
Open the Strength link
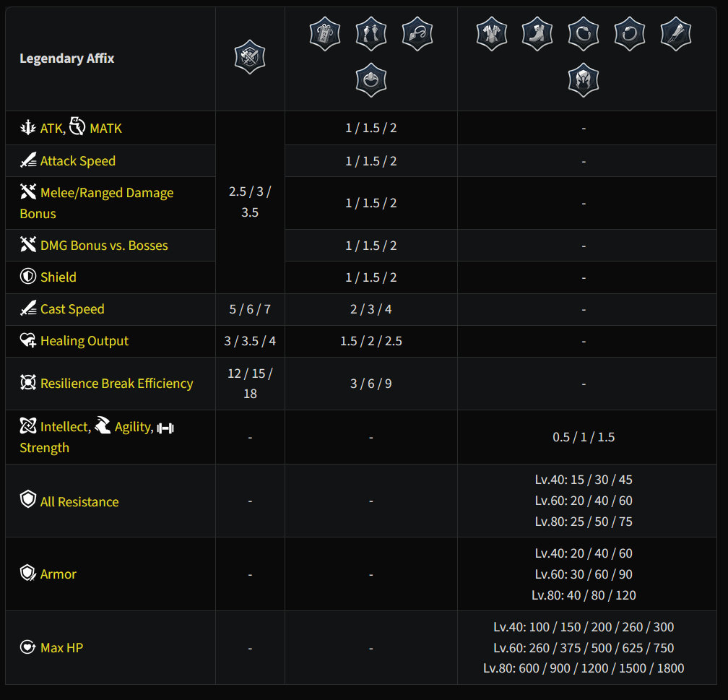coord(45,448)
